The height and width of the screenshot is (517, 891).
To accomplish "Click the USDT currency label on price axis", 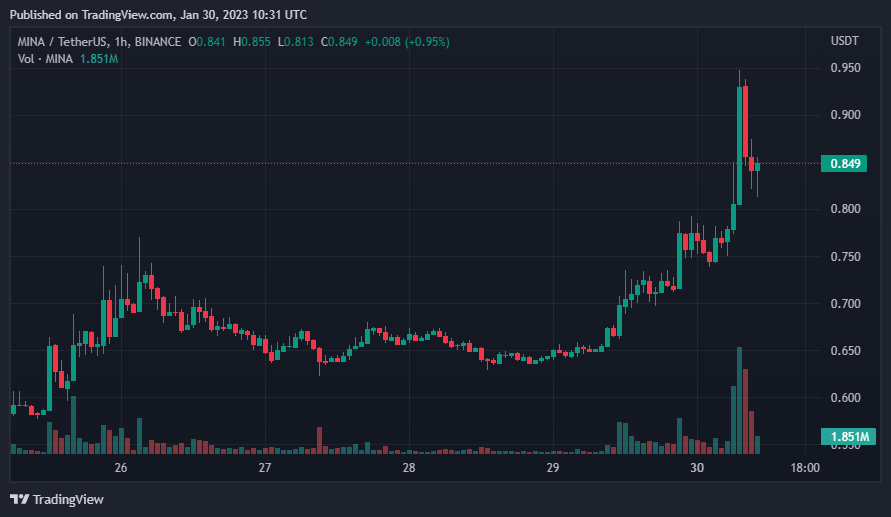I will coord(844,41).
